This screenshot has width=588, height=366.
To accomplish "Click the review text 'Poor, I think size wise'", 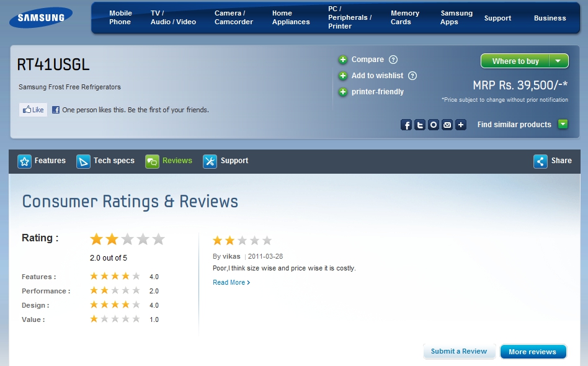I will pyautogui.click(x=284, y=268).
